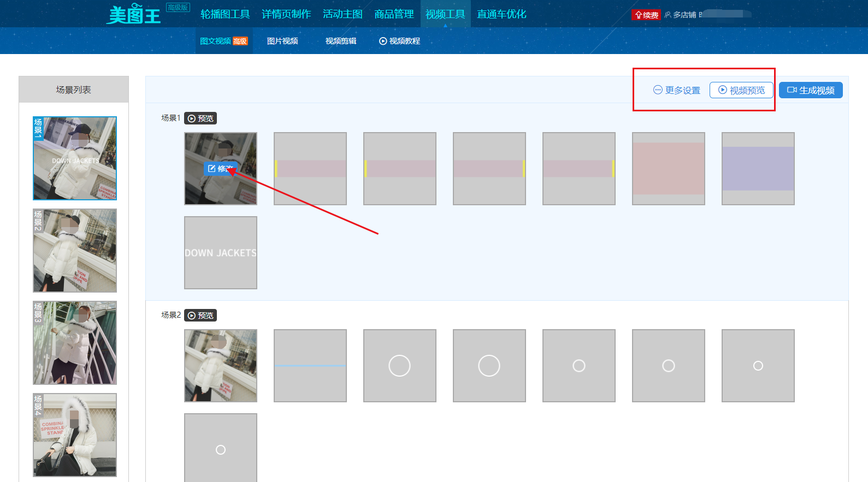
Task: Select the purple block frame in 场景1
Action: click(758, 169)
